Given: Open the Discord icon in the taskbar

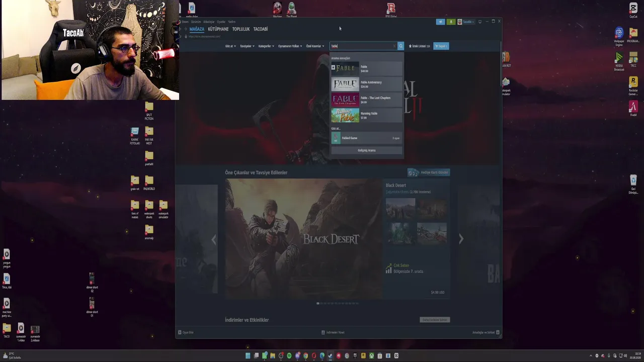Looking at the screenshot, I should [297, 356].
